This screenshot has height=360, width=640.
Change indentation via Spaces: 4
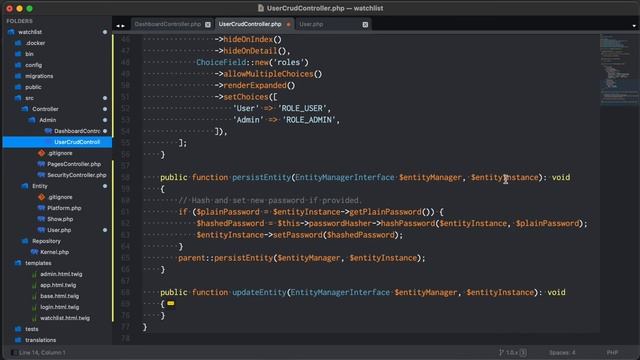[562, 353]
